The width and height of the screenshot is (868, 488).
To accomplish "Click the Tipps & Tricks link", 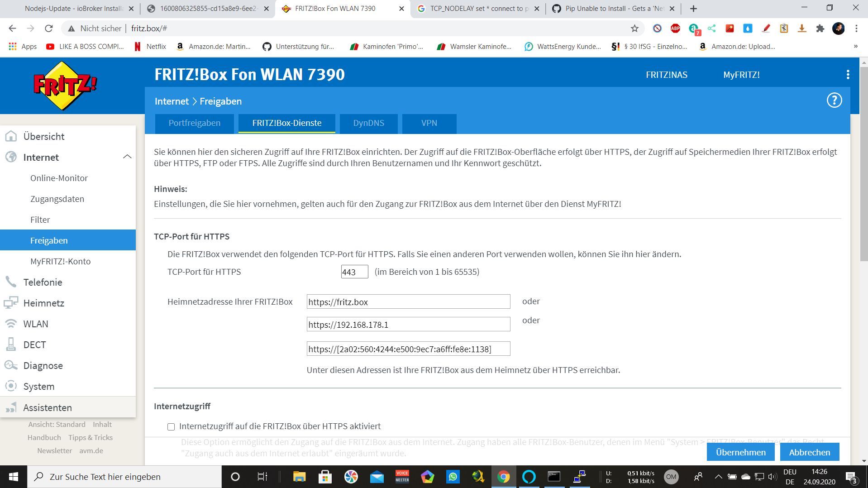I will [x=91, y=437].
